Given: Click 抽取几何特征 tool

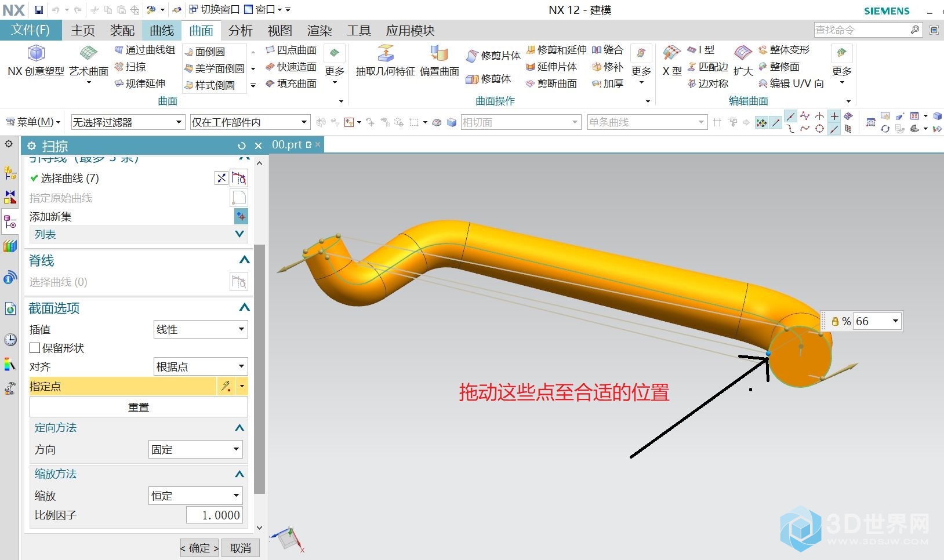Looking at the screenshot, I should (385, 61).
